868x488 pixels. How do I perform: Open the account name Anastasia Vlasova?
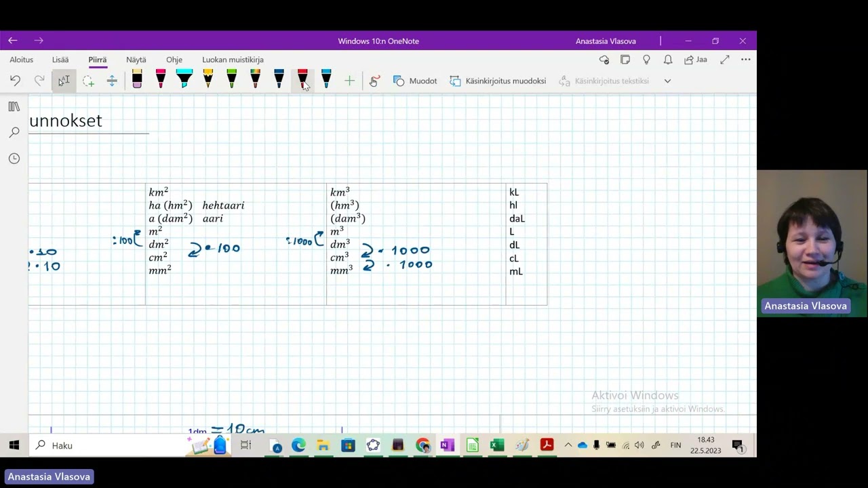[x=606, y=41]
